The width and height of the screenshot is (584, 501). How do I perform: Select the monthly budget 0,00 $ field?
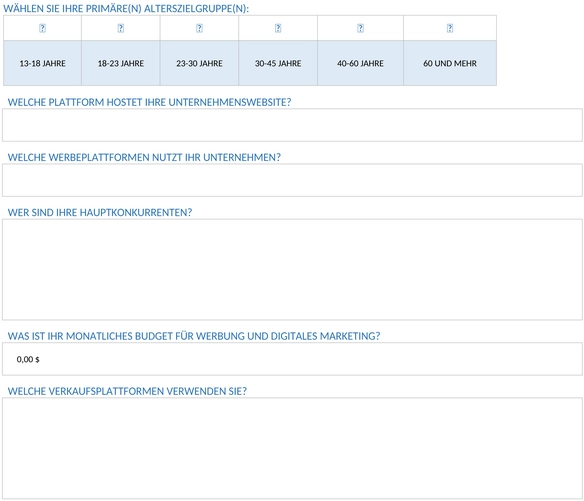coord(292,359)
